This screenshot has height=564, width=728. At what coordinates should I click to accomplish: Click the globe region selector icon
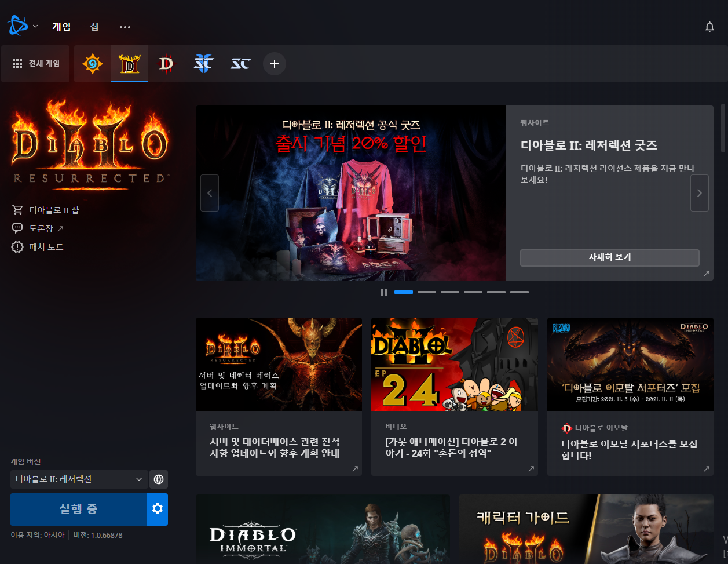(159, 479)
